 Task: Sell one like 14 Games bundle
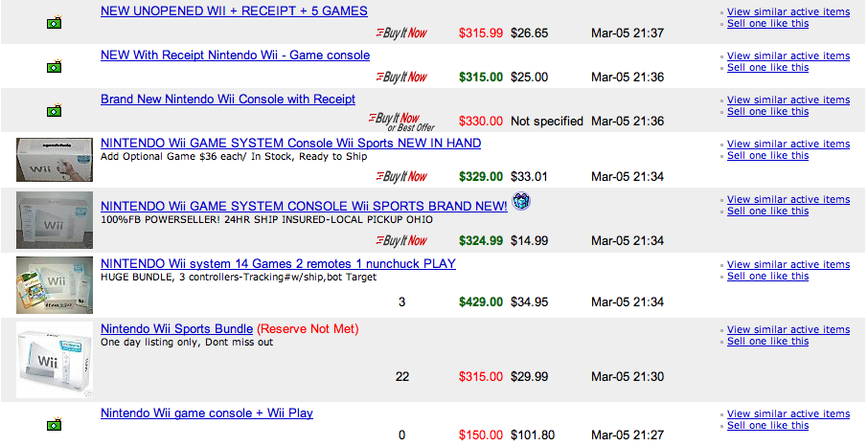coord(767,277)
